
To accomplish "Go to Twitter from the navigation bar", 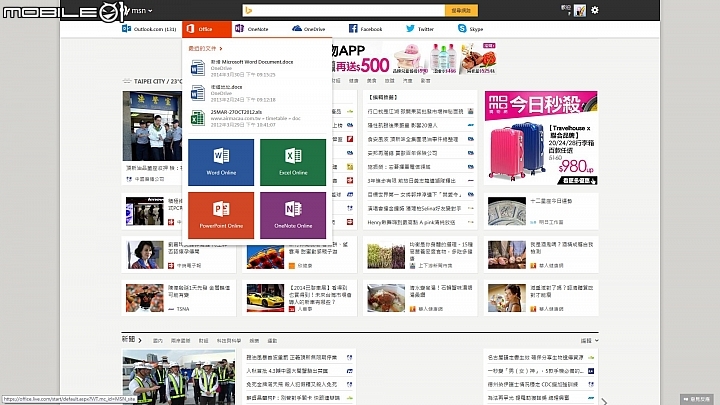I will (420, 29).
